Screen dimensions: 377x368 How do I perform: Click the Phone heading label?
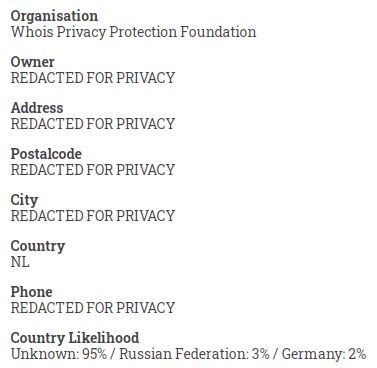[31, 292]
